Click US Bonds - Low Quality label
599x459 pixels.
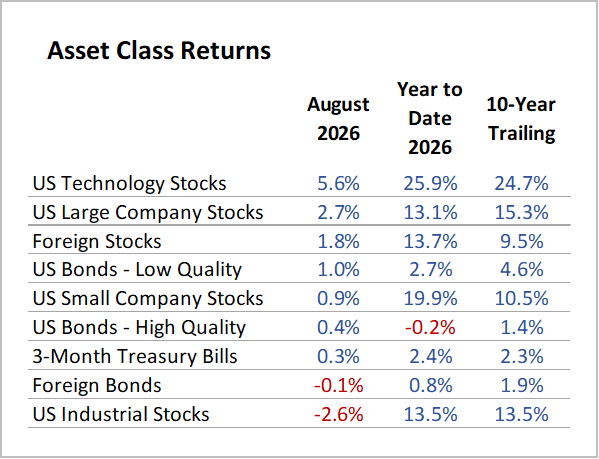(137, 270)
